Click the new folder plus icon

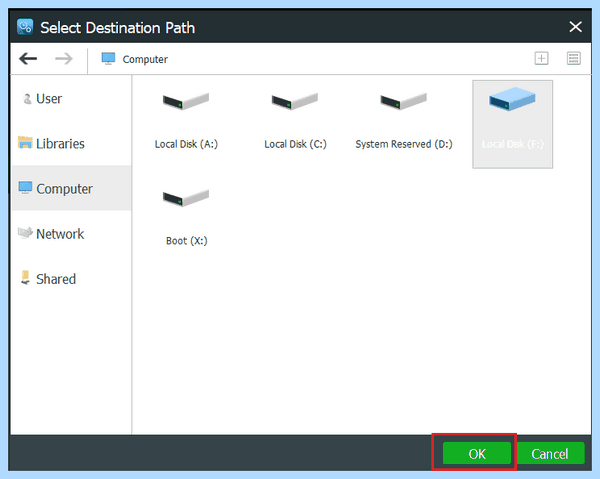pos(541,59)
